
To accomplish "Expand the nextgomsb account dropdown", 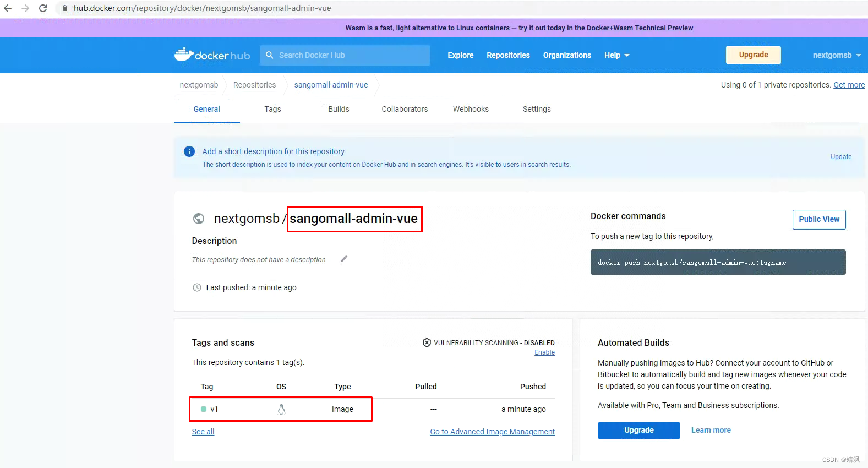I will pos(837,55).
